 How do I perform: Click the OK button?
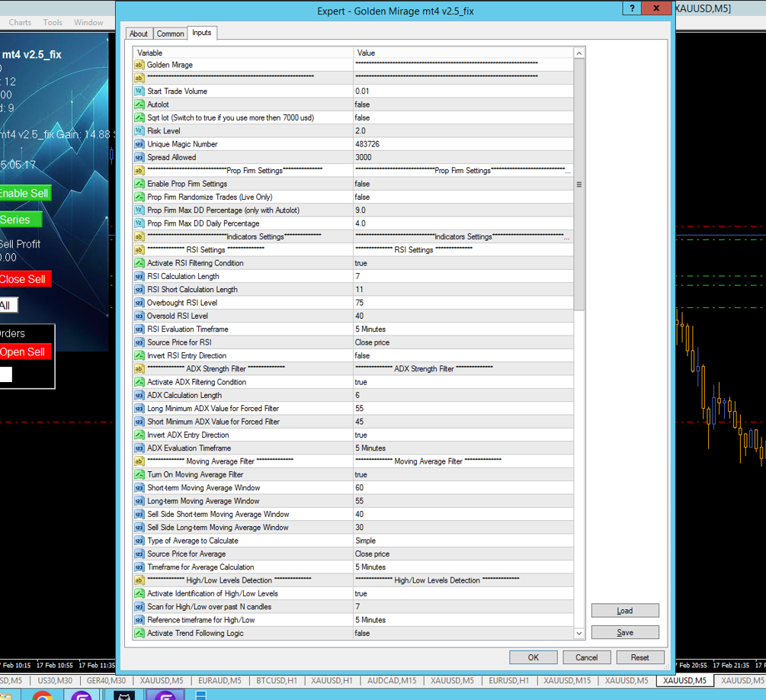[x=533, y=657]
